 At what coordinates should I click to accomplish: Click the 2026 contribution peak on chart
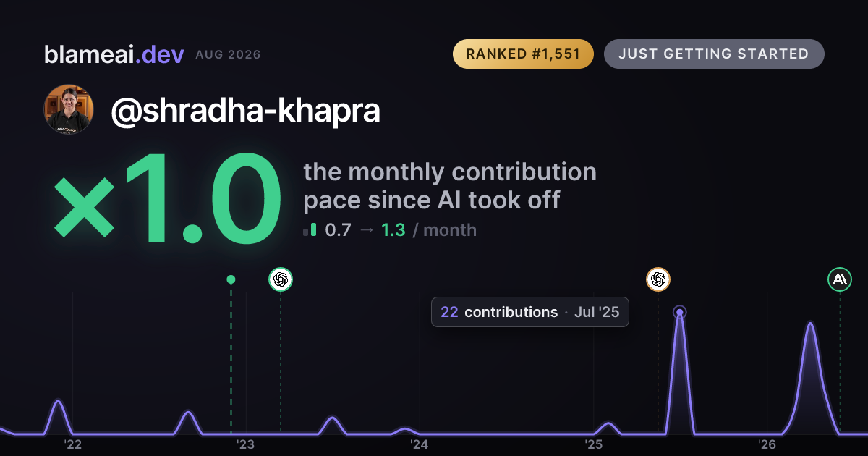[810, 324]
